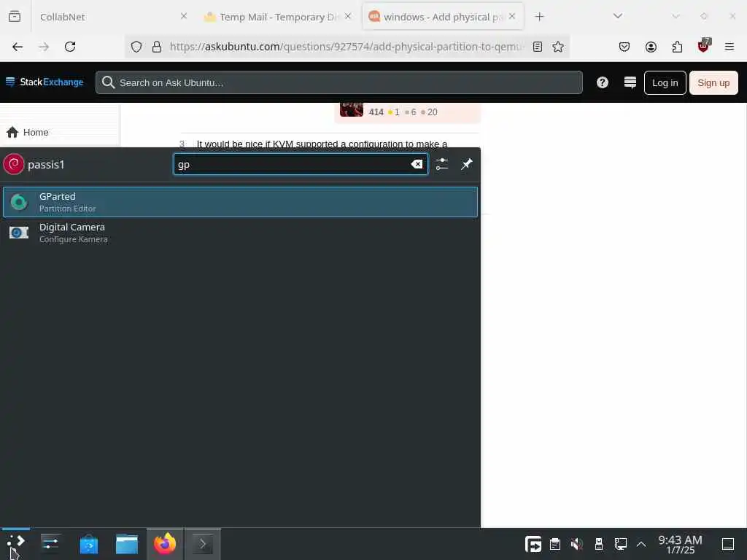Viewport: 747px width, 560px height.
Task: Open the Ask Ubuntu help icon
Action: click(602, 82)
